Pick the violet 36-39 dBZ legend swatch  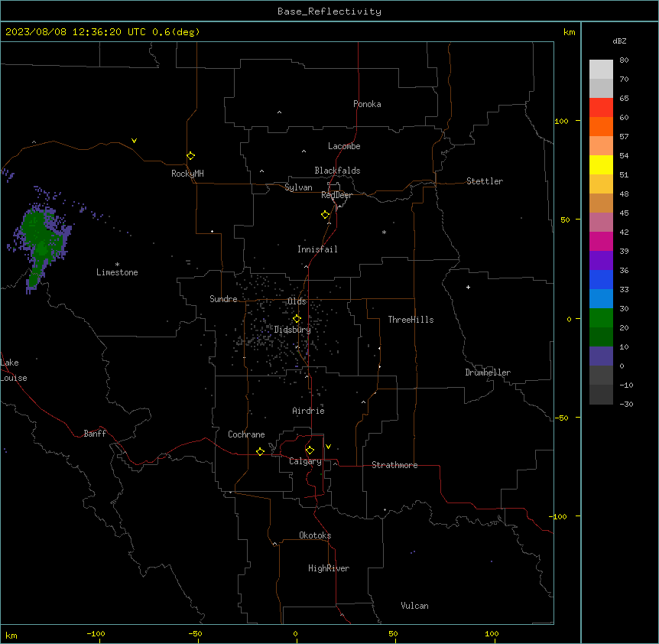point(601,261)
